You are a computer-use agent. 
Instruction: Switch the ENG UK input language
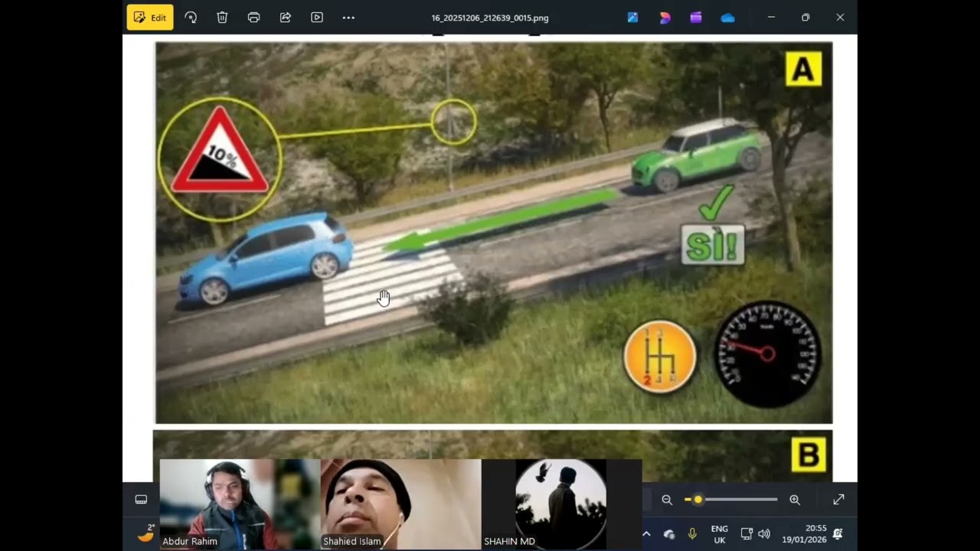point(720,534)
